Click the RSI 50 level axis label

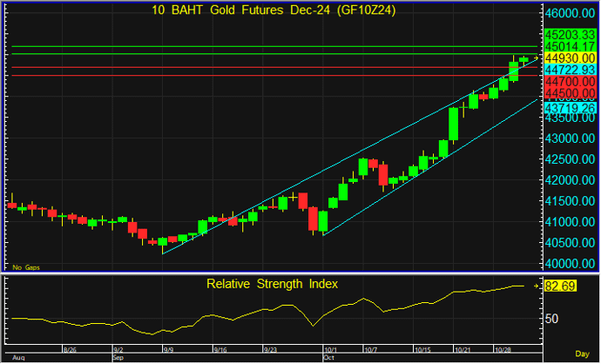click(x=552, y=319)
